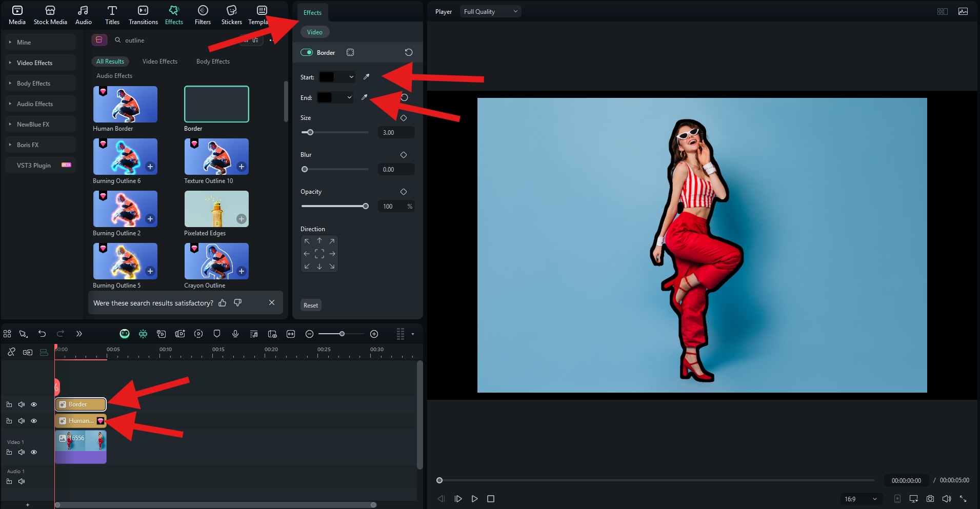Lock the Audio 1 track
This screenshot has height=509, width=980.
(x=9, y=481)
